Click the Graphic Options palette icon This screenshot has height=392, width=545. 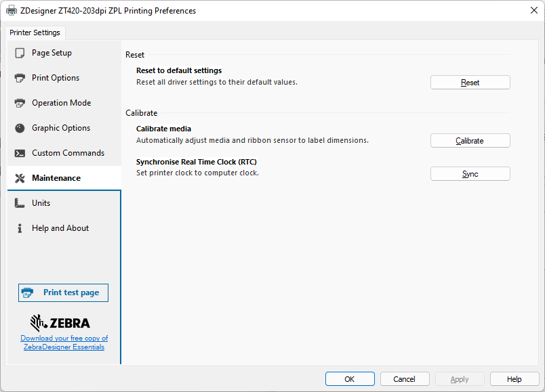(20, 128)
